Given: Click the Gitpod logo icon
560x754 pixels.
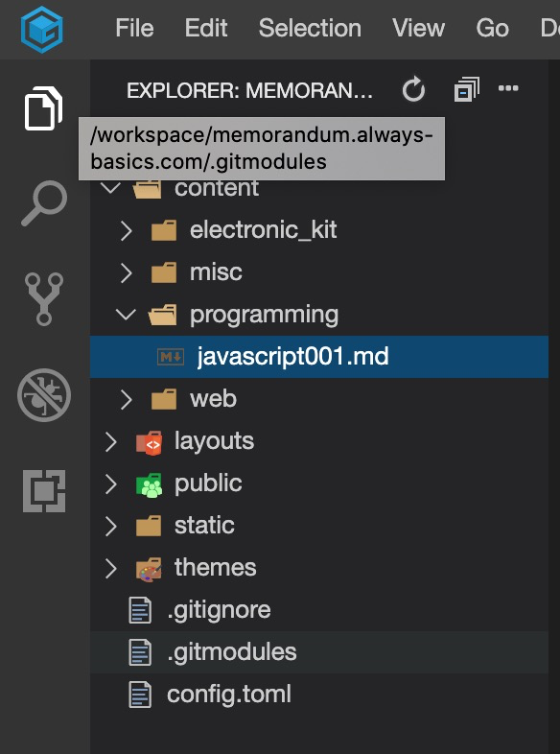Looking at the screenshot, I should (x=42, y=30).
